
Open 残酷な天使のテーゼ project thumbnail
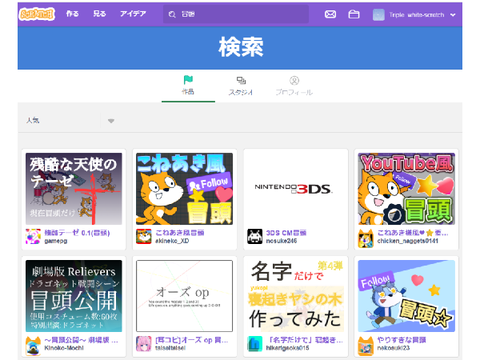pyautogui.click(x=74, y=189)
